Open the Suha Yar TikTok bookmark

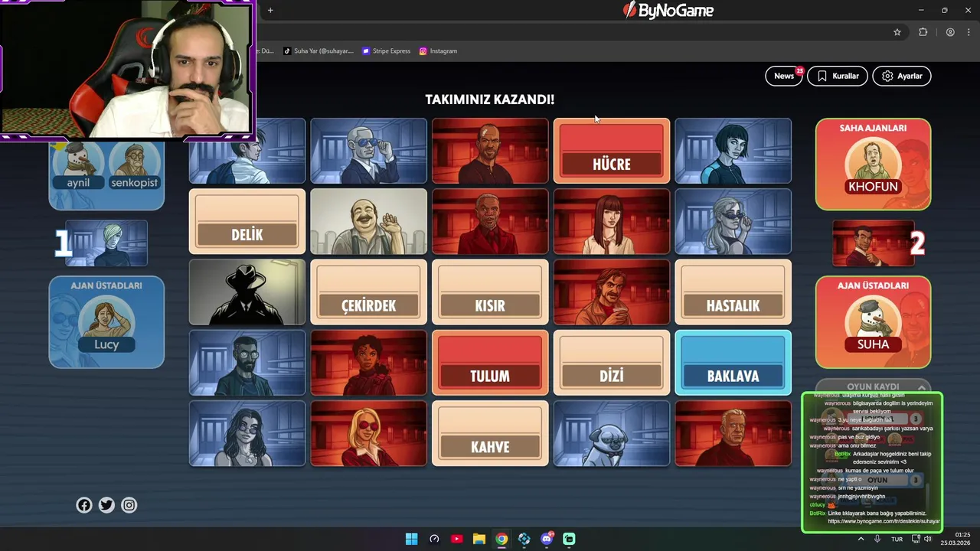tap(318, 51)
